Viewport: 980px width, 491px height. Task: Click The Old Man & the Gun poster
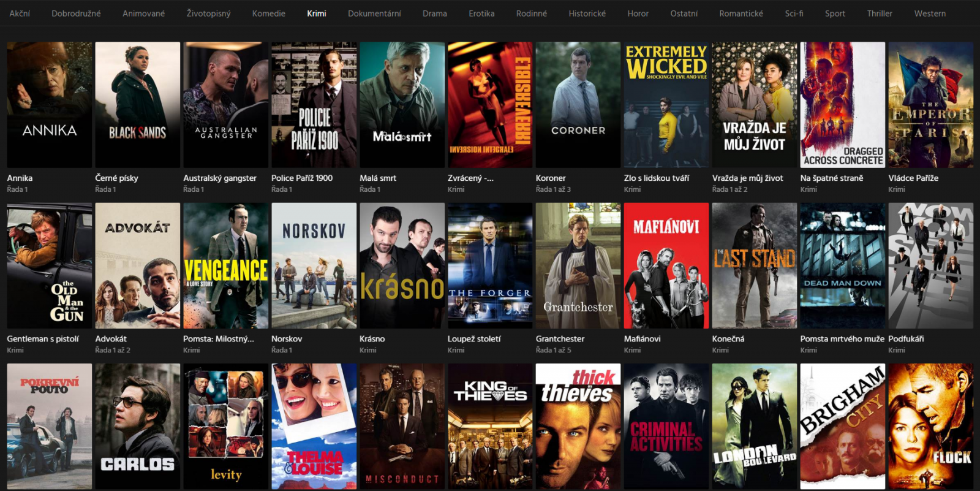click(x=50, y=265)
